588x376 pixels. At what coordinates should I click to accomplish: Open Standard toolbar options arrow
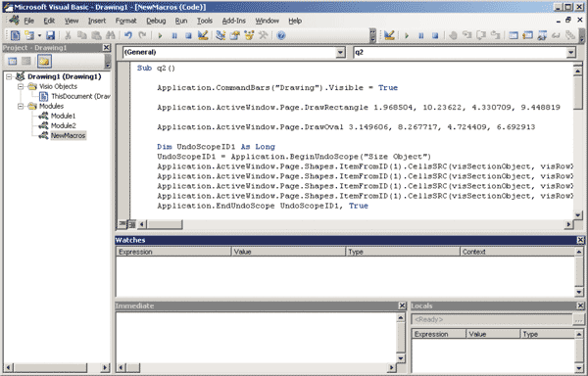(372, 36)
